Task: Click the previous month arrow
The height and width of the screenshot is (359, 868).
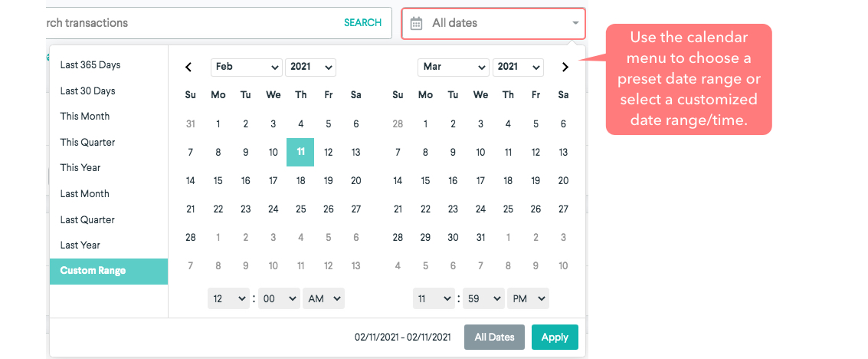Action: point(189,68)
